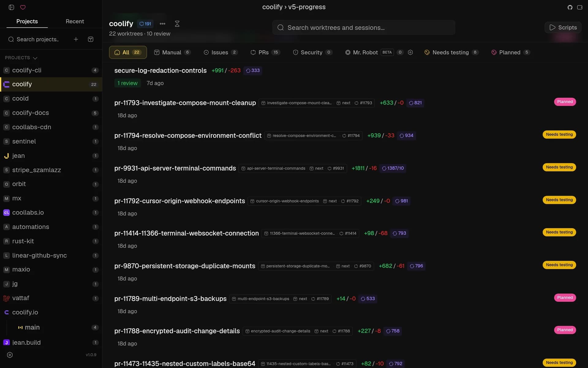This screenshot has height=368, width=588.
Task: Open settings icon at sidebar bottom
Action: click(x=10, y=355)
